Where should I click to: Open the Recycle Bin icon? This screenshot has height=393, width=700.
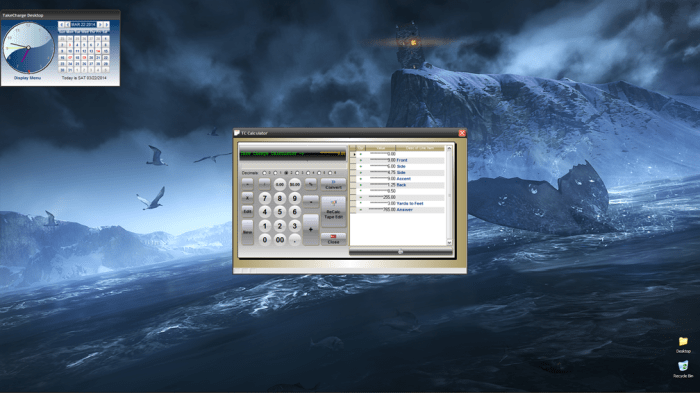[683, 369]
